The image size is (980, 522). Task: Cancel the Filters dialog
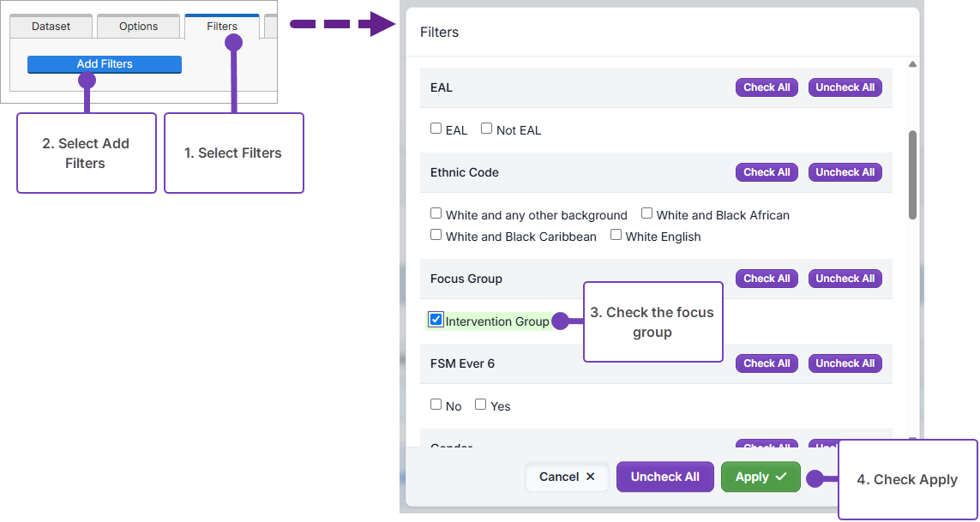coord(567,477)
